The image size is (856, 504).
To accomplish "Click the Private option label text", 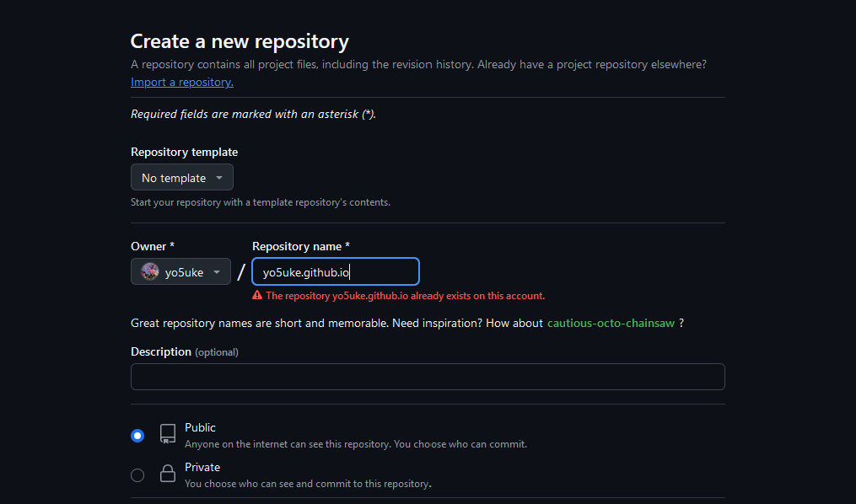I will point(202,467).
